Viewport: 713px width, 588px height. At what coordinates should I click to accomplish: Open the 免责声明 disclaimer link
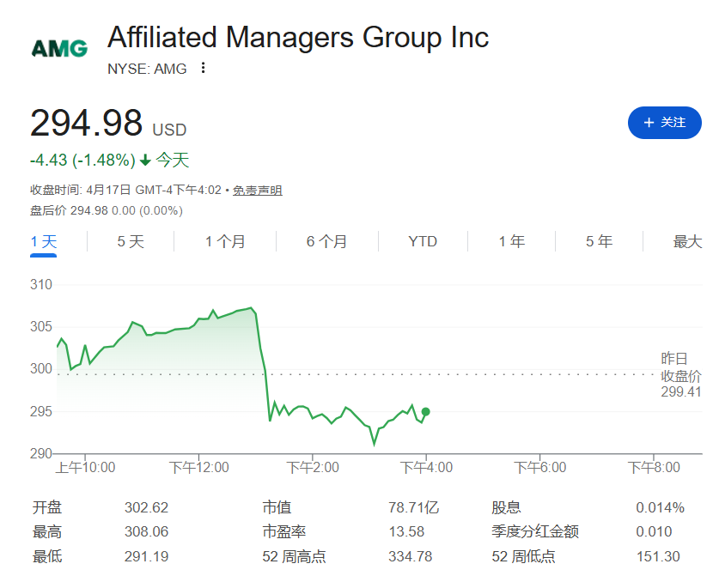click(x=258, y=191)
